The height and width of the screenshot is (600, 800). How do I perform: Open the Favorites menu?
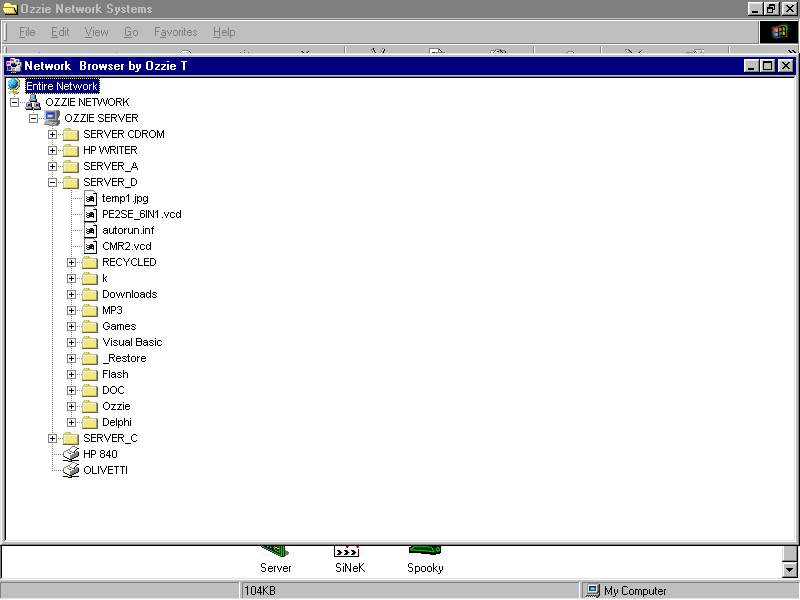(175, 32)
